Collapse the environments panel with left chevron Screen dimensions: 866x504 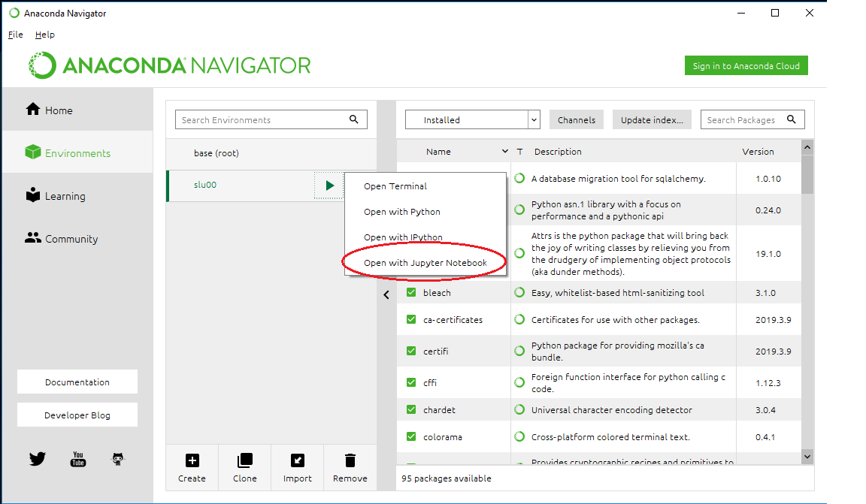click(x=386, y=294)
